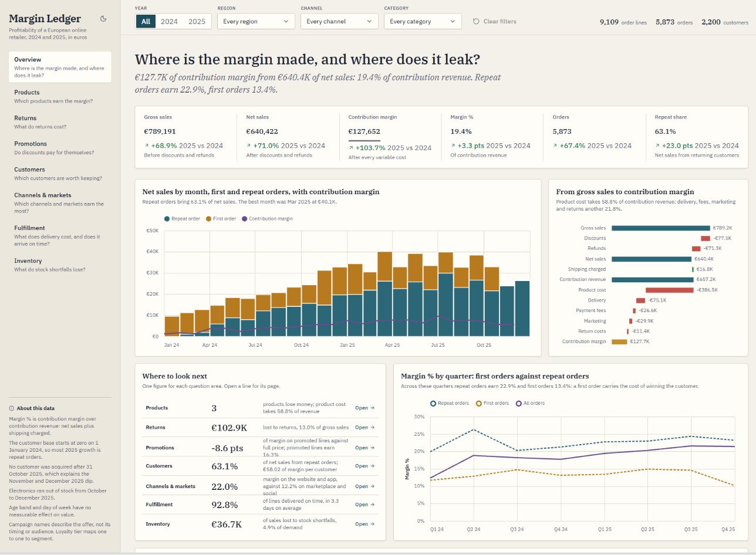Open Fulfillment from the sidebar
Screen dimensions: 756x555
60,236
